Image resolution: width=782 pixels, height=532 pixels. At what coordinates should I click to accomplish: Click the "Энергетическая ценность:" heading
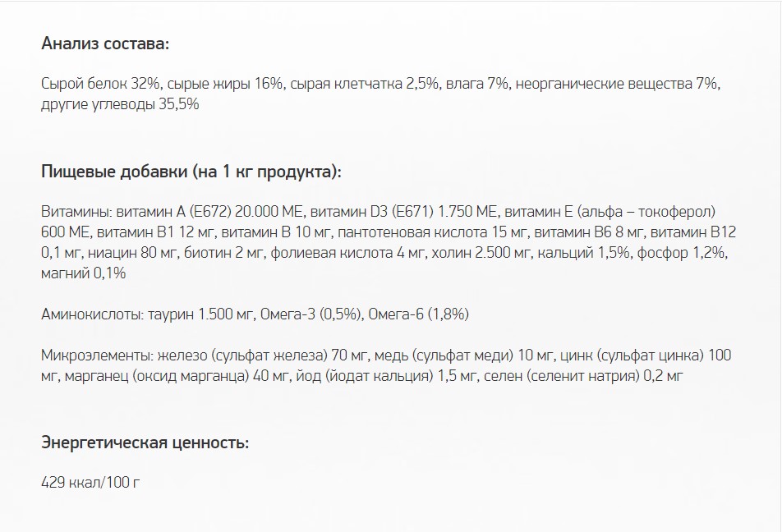(145, 443)
